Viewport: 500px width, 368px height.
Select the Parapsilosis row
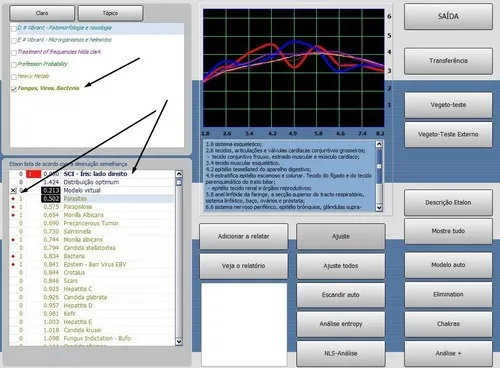(x=92, y=207)
